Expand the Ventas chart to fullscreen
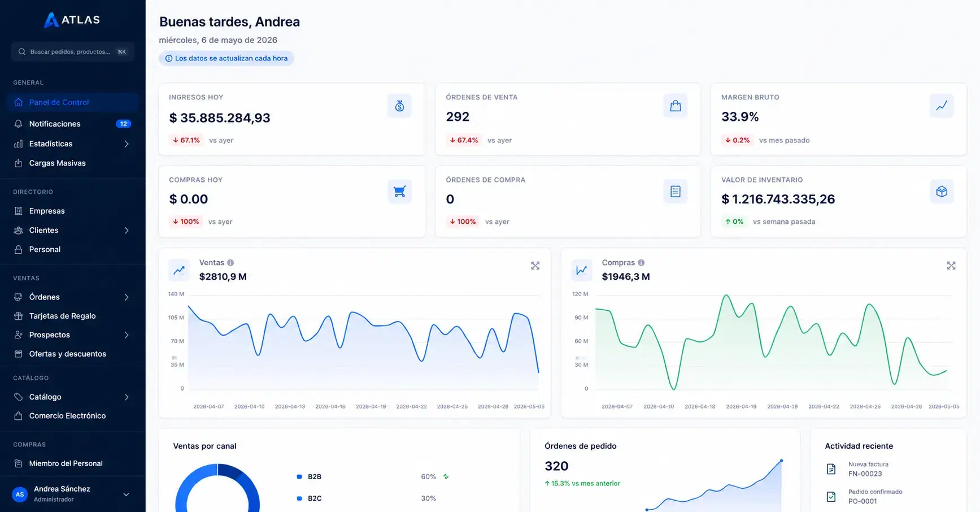This screenshot has width=980, height=512. [x=535, y=266]
